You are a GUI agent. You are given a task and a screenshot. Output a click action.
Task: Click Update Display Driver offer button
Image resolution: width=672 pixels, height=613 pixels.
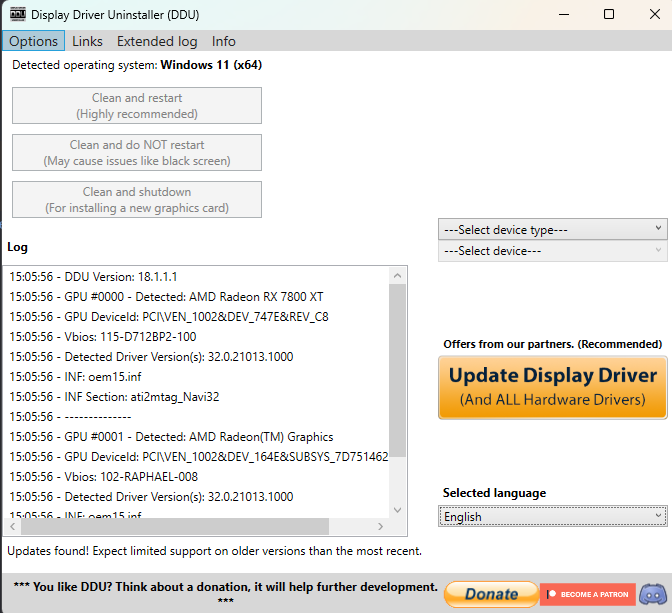coord(552,387)
